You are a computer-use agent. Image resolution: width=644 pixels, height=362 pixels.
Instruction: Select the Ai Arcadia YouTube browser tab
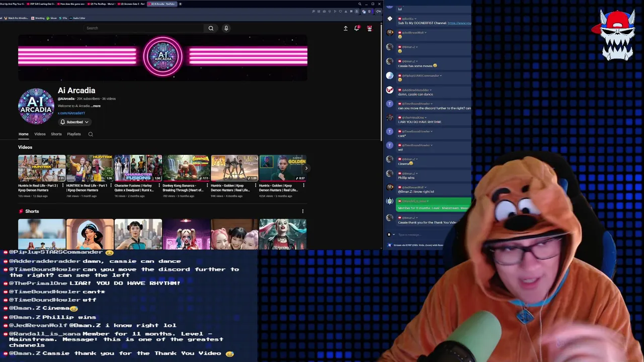click(x=163, y=4)
